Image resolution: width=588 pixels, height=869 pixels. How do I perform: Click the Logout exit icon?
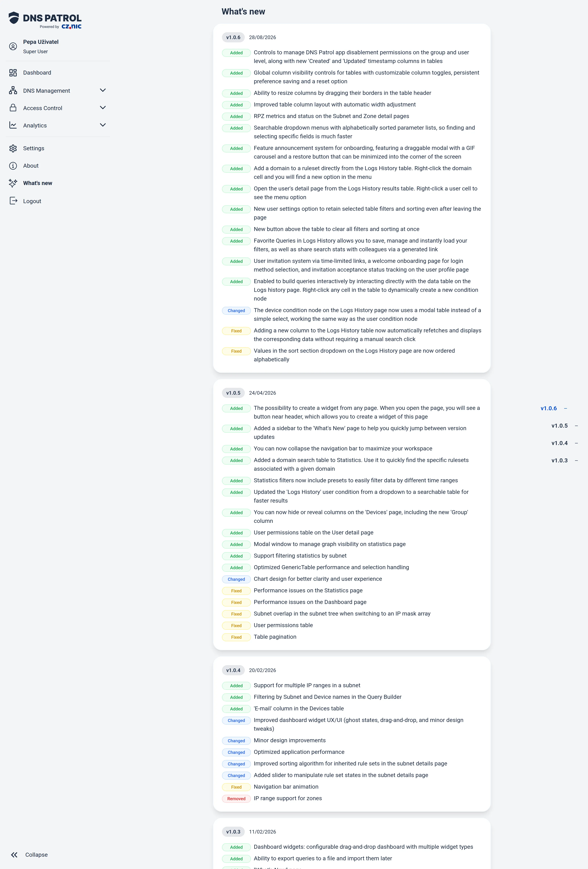13,201
